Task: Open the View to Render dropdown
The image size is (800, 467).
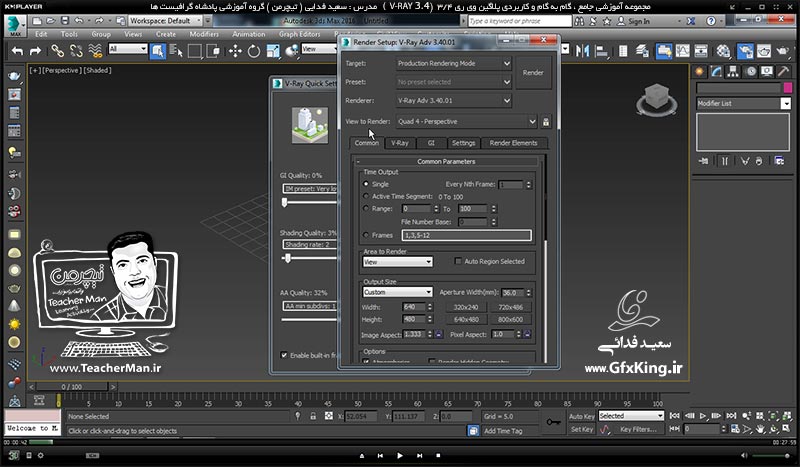Action: (466, 121)
